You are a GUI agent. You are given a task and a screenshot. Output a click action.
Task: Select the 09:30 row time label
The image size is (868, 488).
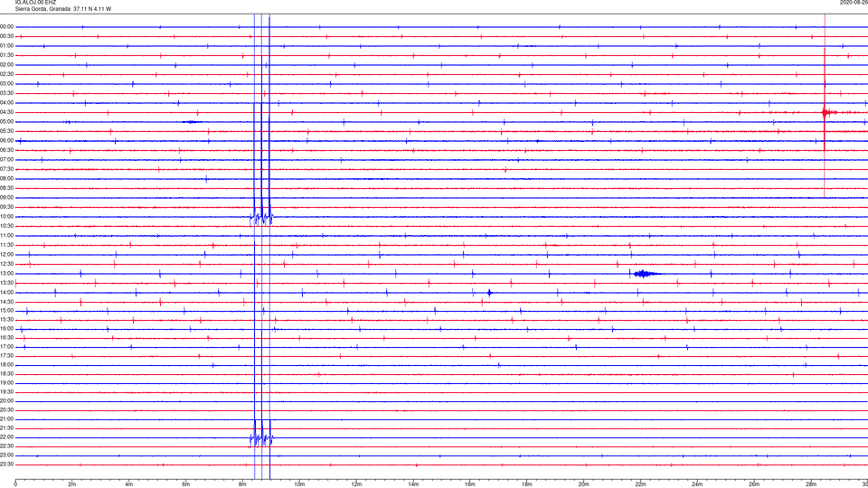pyautogui.click(x=6, y=207)
